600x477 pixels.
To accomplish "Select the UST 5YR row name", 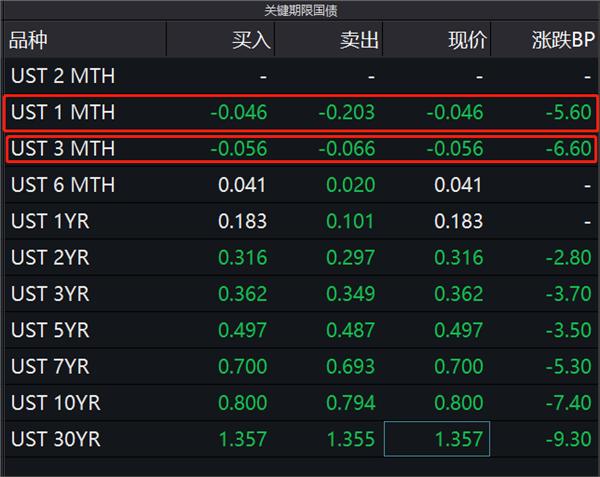I will [51, 330].
